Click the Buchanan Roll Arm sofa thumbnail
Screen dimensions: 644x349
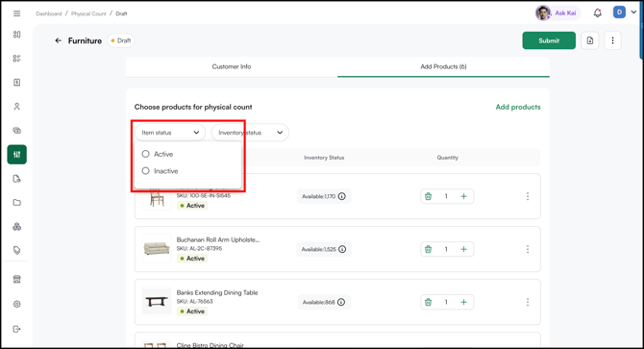157,248
